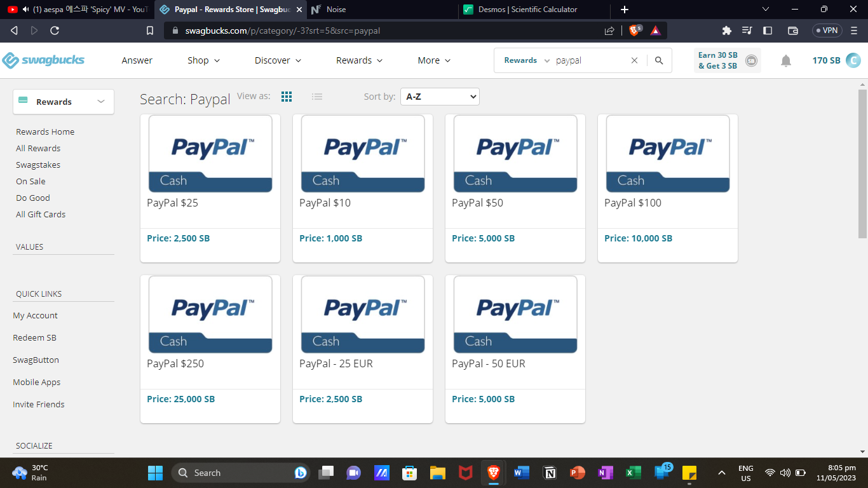This screenshot has width=868, height=488.
Task: Open My Account quick link
Action: (x=36, y=315)
